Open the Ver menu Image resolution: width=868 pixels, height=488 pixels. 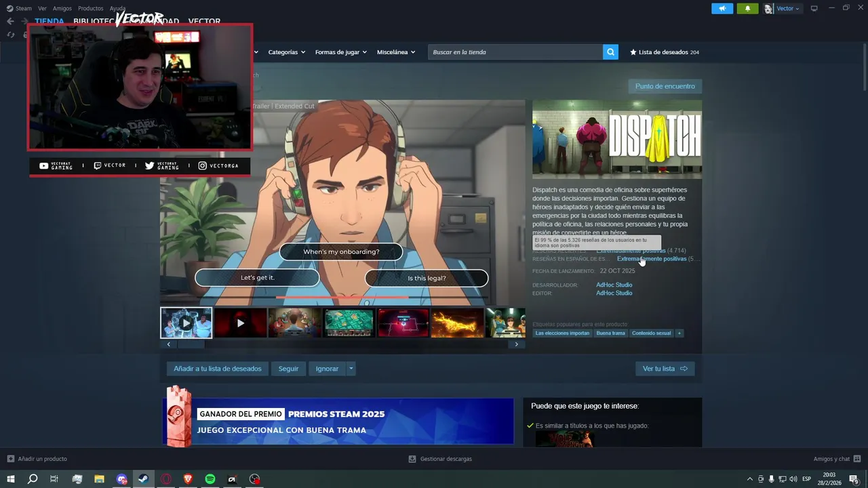42,8
